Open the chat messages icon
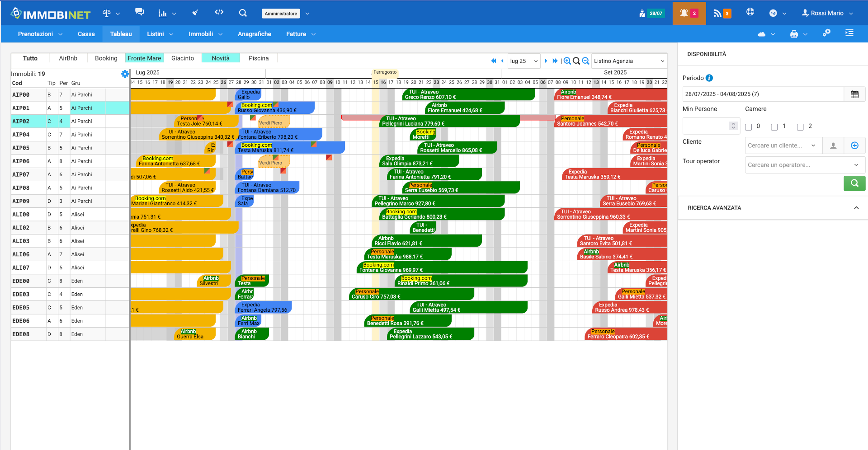Screen dimensions: 868x450 click(140, 13)
